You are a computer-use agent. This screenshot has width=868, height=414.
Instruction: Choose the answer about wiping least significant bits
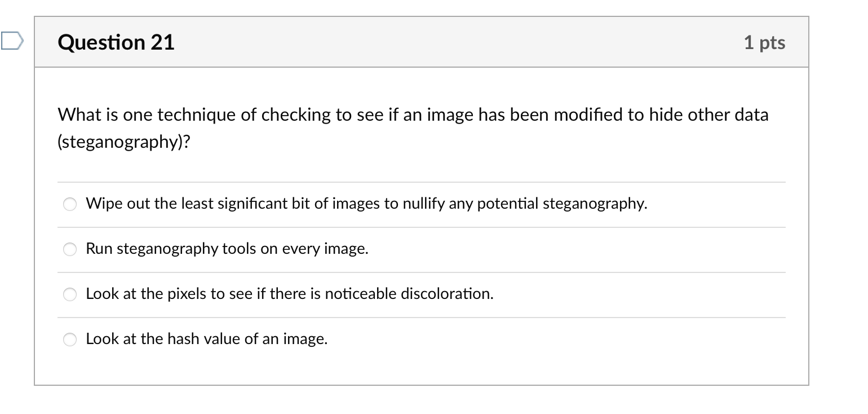(x=366, y=204)
